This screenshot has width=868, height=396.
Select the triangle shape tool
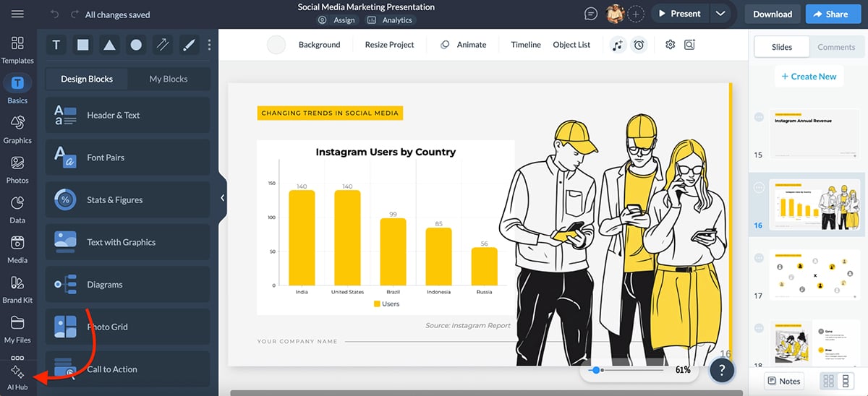coord(109,45)
